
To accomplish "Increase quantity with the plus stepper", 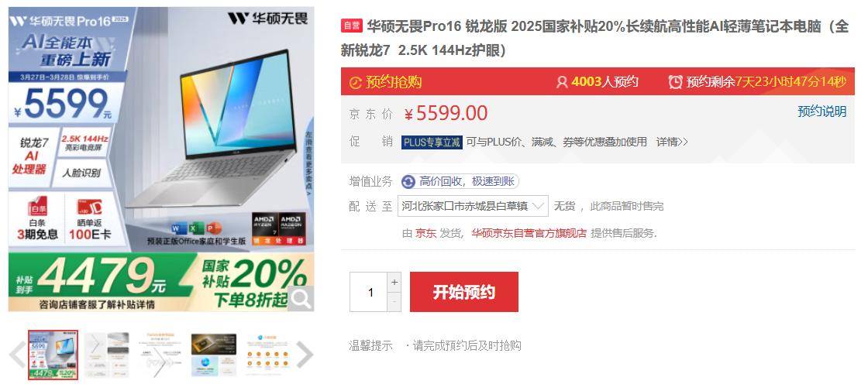I will coord(394,282).
